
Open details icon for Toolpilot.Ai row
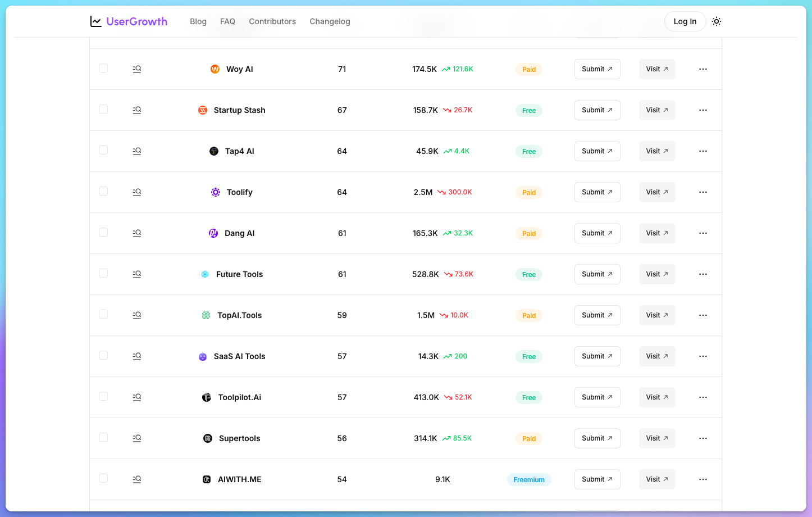tap(137, 397)
